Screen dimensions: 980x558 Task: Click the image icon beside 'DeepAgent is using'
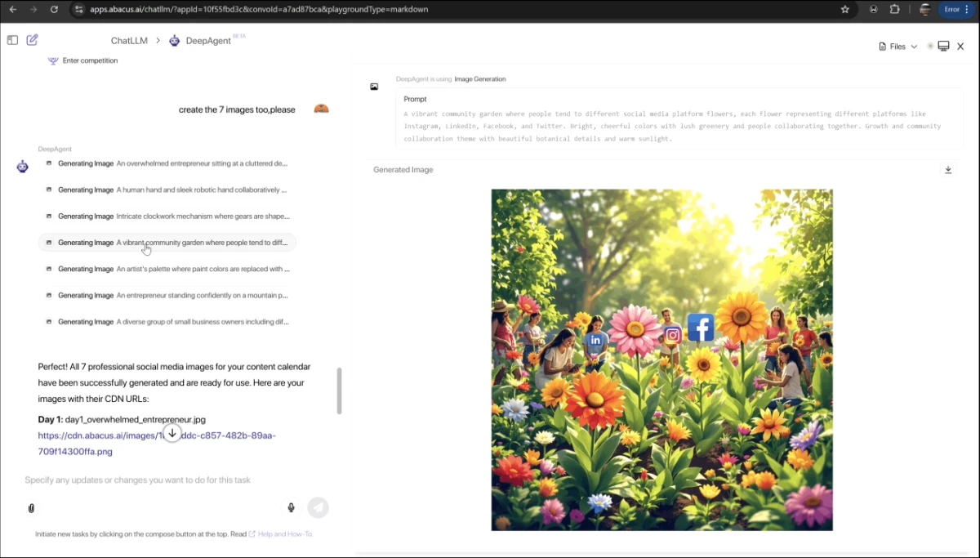(x=374, y=87)
